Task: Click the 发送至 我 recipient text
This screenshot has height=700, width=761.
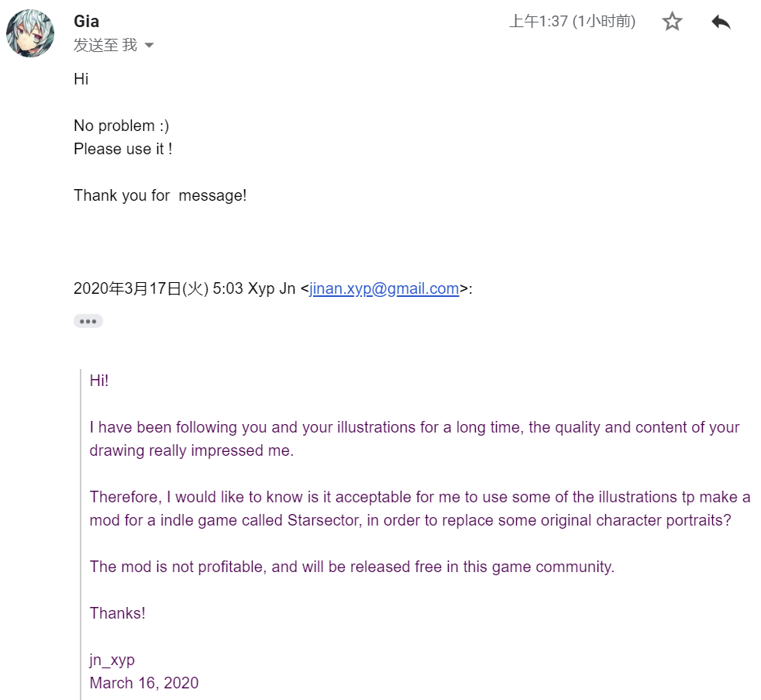Action: (105, 46)
